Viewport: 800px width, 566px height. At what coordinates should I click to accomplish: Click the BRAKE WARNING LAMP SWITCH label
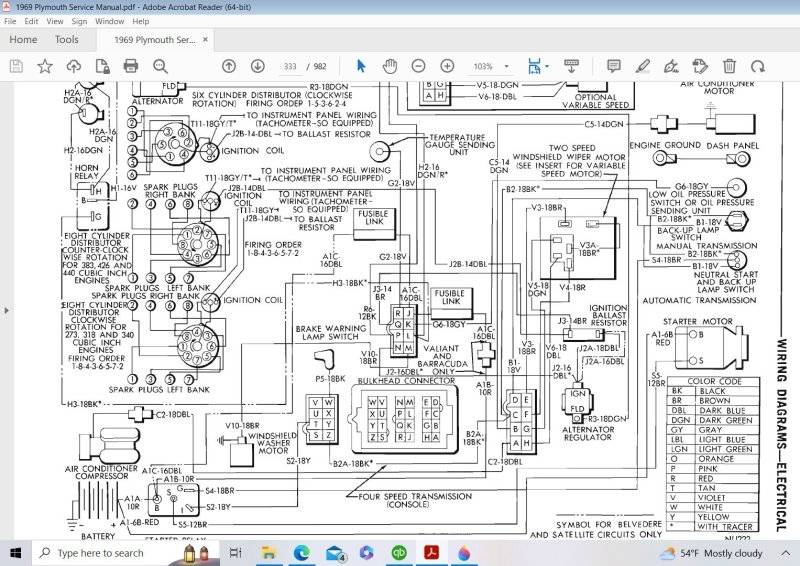click(x=331, y=333)
